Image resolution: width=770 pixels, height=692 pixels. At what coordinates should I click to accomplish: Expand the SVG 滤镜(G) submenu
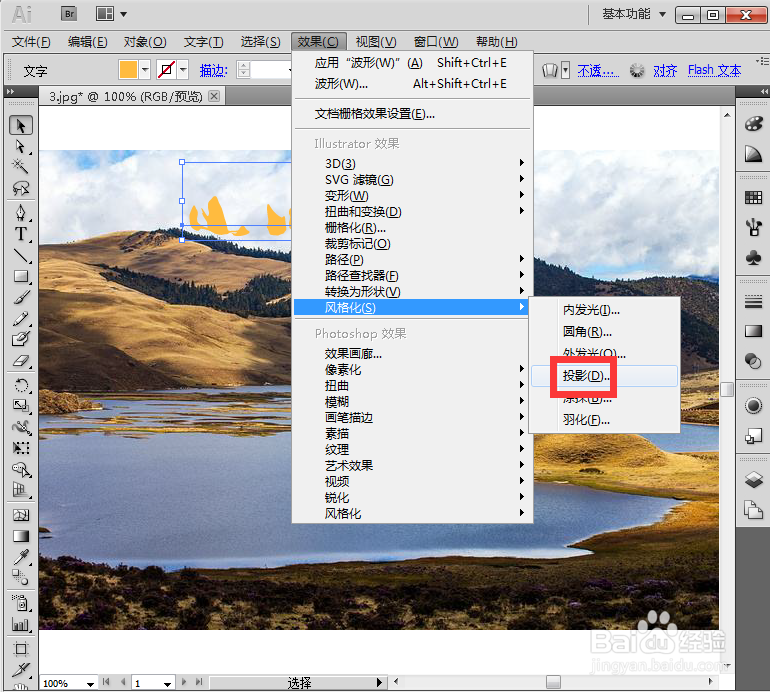412,180
